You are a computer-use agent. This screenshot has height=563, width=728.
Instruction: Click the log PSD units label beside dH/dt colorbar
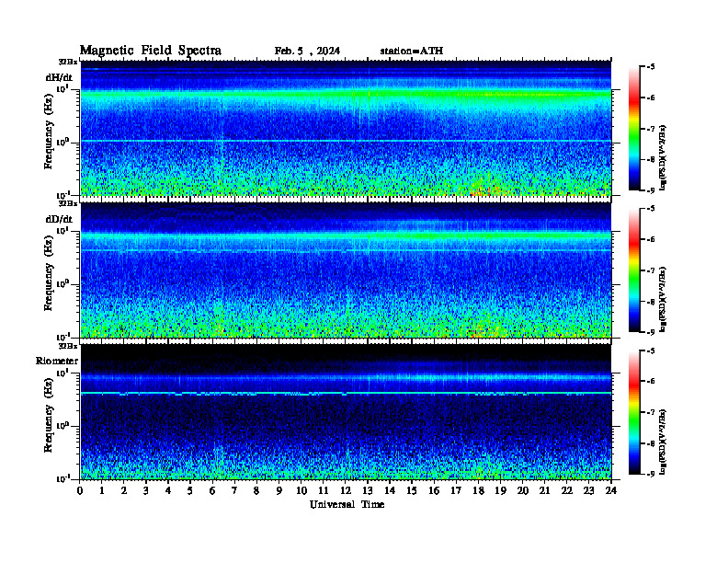[664, 157]
